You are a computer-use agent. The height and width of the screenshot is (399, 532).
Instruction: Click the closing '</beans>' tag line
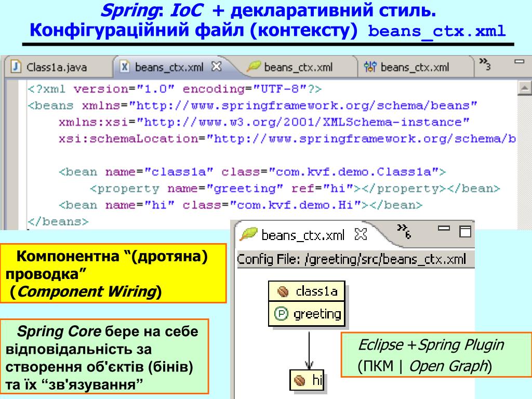coord(58,222)
